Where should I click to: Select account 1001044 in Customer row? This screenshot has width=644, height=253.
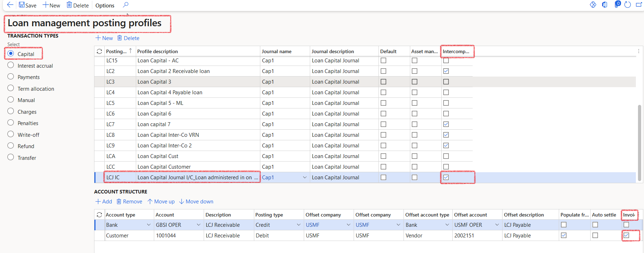click(x=179, y=235)
